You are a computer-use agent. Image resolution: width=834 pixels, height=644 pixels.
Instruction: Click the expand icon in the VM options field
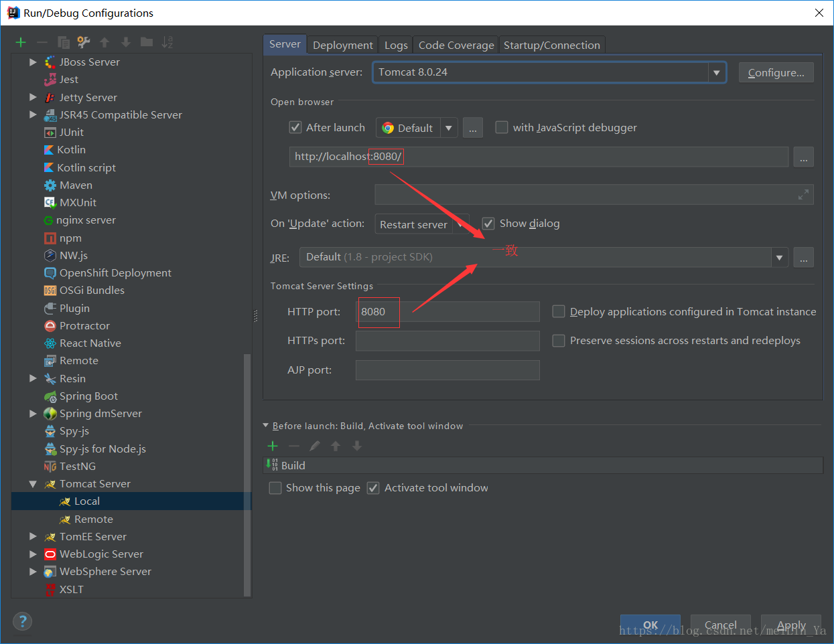803,195
